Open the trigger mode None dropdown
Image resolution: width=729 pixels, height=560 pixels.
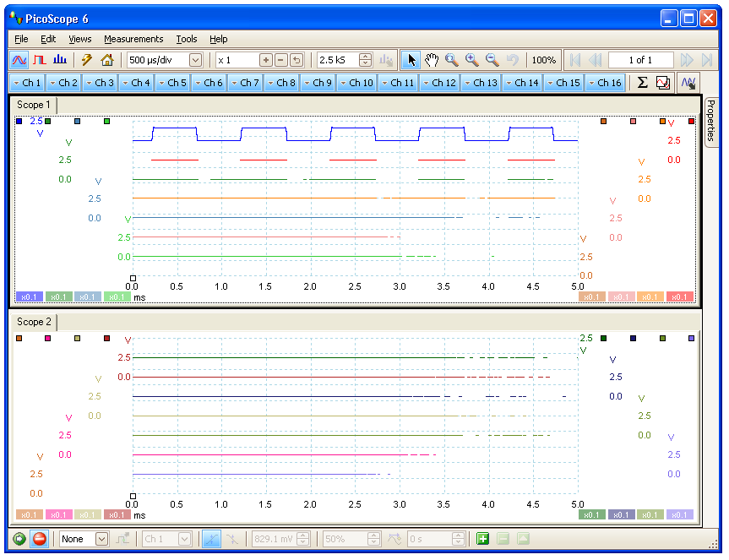coord(101,539)
